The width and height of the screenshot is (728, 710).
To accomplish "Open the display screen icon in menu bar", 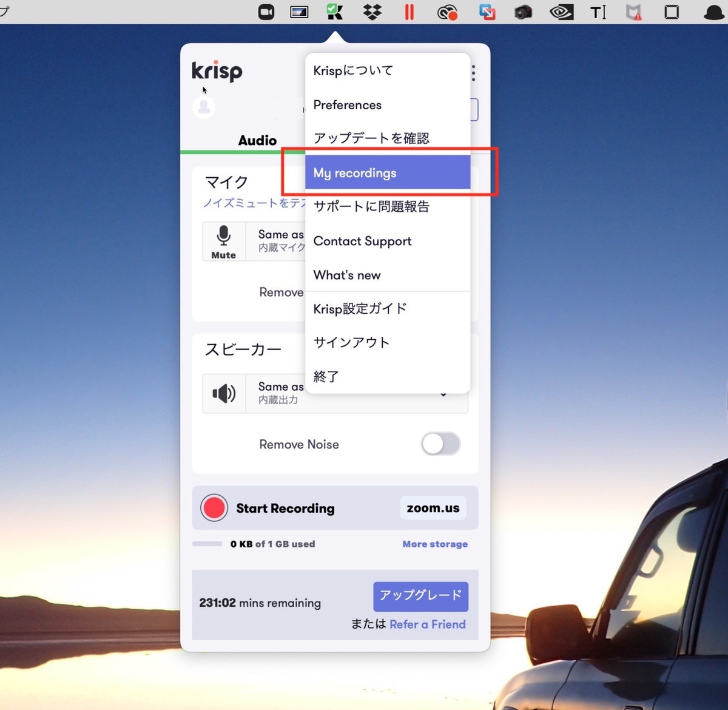I will 299,12.
